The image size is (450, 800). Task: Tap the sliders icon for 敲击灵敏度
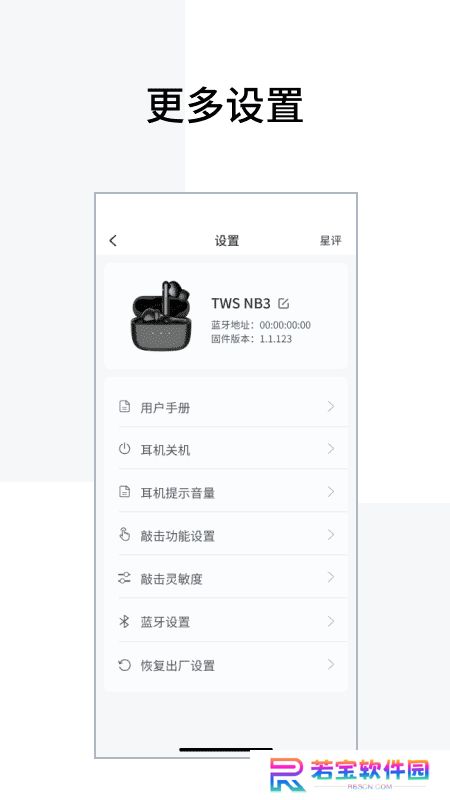(124, 578)
